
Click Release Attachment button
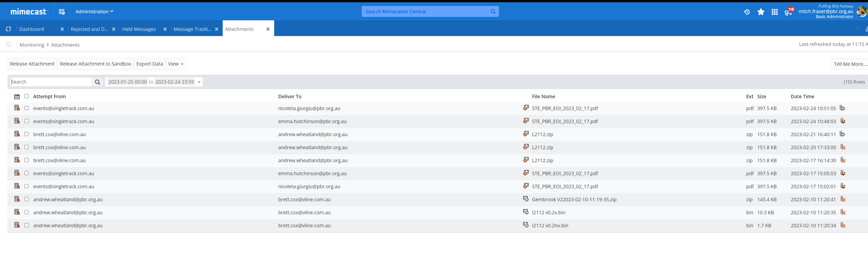click(x=32, y=64)
